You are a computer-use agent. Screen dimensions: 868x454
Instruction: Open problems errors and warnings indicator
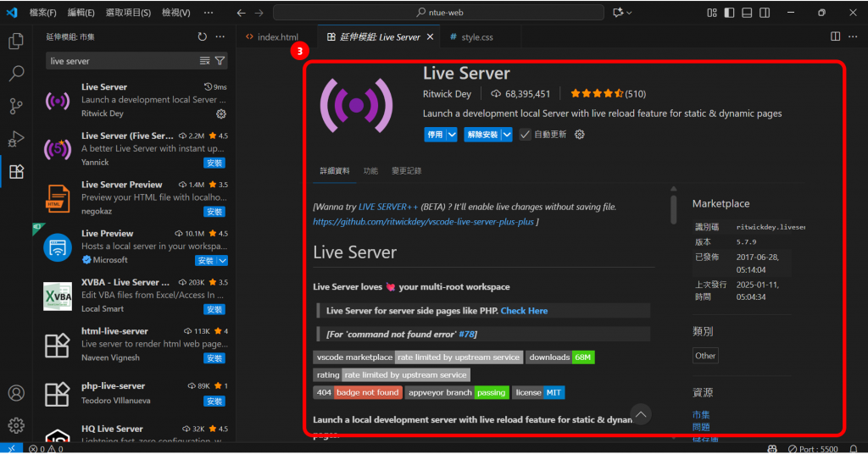click(46, 448)
